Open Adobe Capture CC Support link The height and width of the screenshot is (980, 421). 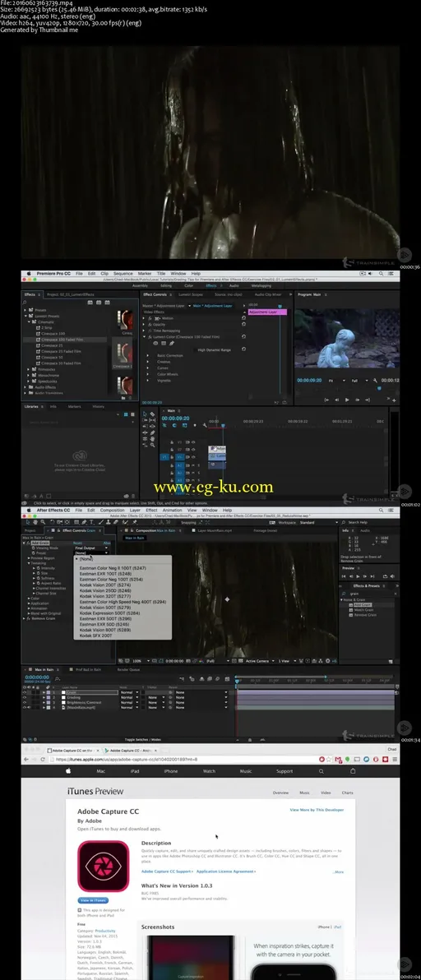tap(167, 871)
